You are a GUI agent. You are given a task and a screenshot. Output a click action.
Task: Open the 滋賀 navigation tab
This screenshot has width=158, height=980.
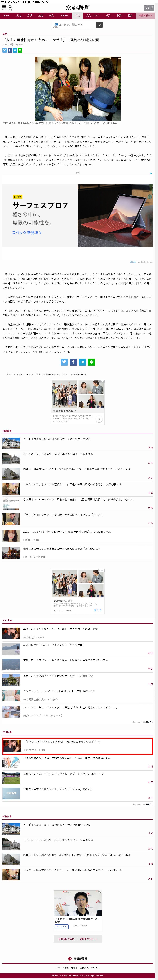[x=40, y=16]
